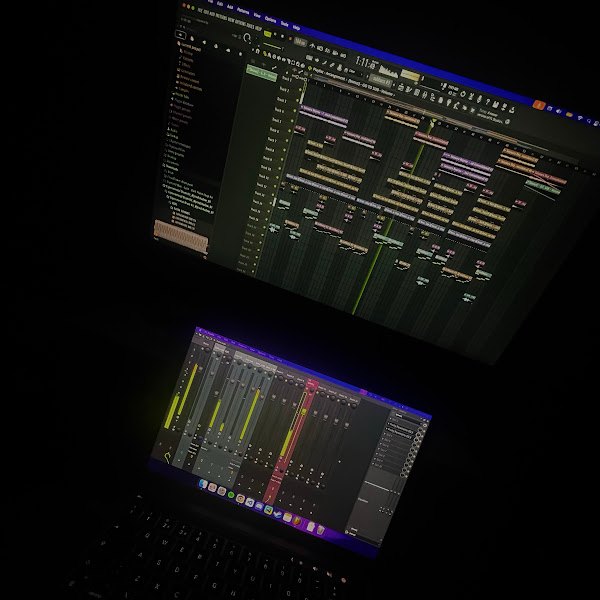The image size is (600, 600).
Task: Click the floppy disk save icon in toolbar
Action: (x=495, y=104)
